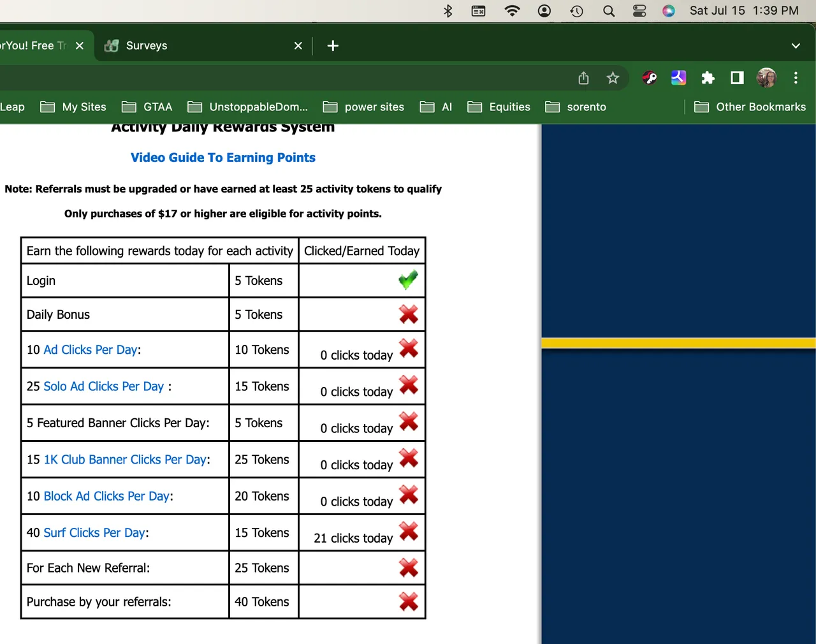Open the Other Bookmarks folder

point(750,106)
